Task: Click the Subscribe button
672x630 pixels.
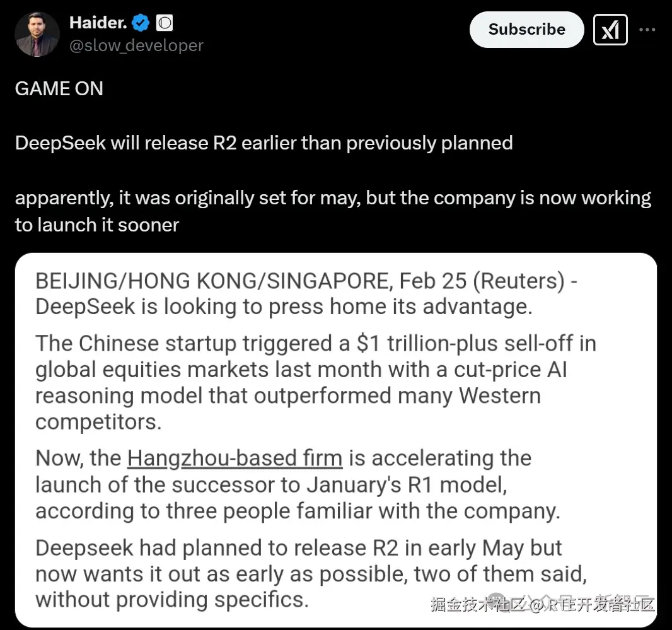Action: (x=527, y=30)
